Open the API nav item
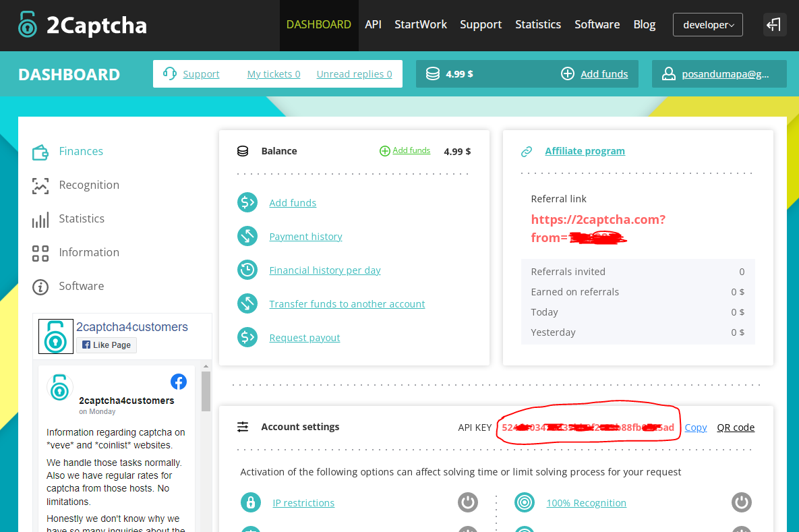Image resolution: width=799 pixels, height=532 pixels. [373, 24]
